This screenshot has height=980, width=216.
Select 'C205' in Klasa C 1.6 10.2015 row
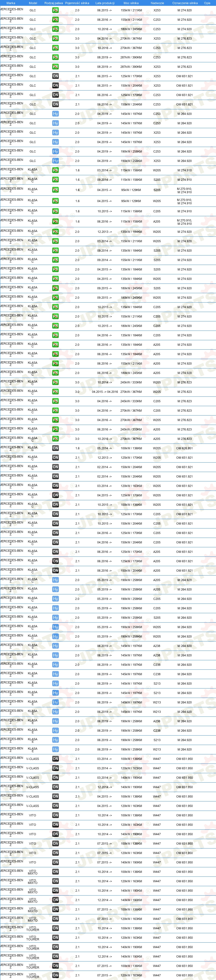pyautogui.click(x=157, y=211)
